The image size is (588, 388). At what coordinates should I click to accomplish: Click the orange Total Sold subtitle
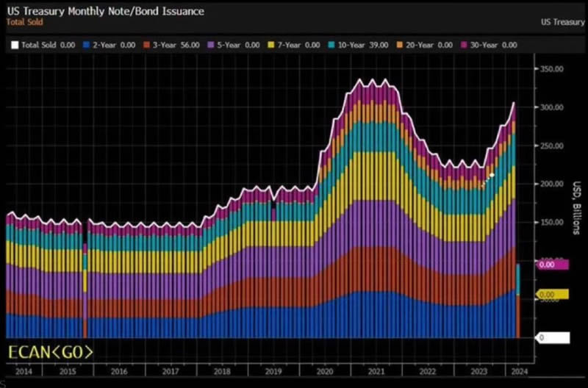tap(24, 22)
